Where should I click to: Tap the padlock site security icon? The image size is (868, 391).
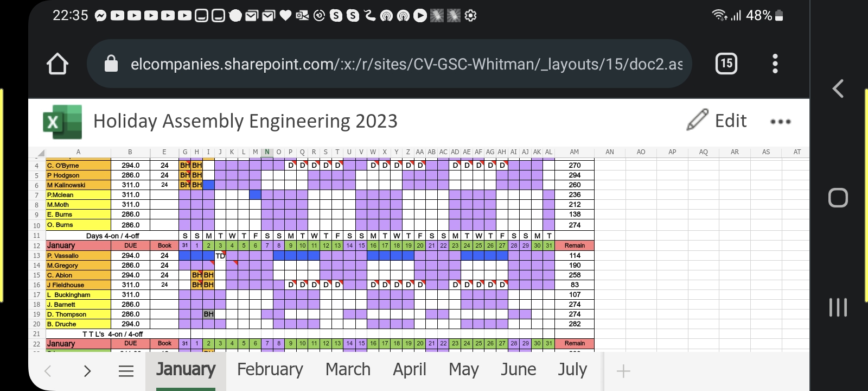click(111, 64)
